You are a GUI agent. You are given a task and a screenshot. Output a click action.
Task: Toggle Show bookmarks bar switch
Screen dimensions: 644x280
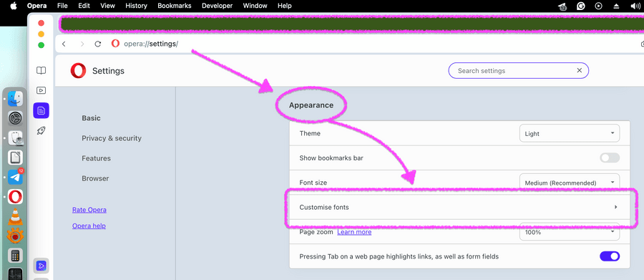coord(610,158)
